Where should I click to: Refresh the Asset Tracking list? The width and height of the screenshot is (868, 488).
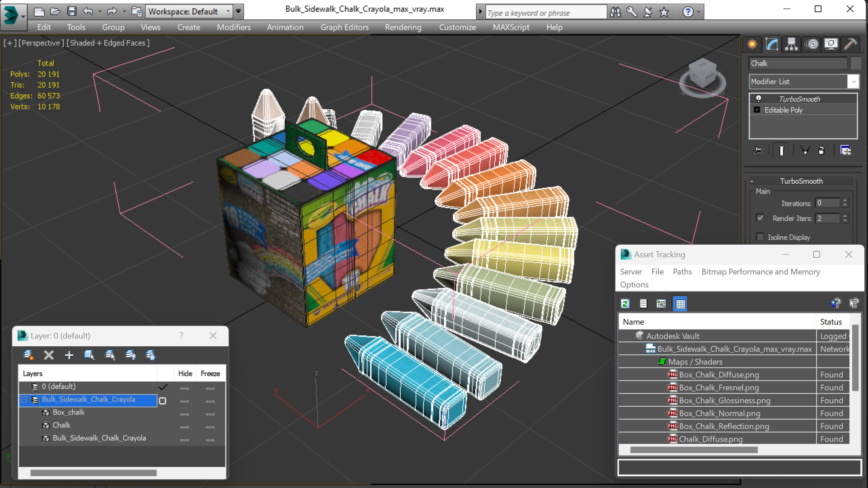tap(625, 304)
